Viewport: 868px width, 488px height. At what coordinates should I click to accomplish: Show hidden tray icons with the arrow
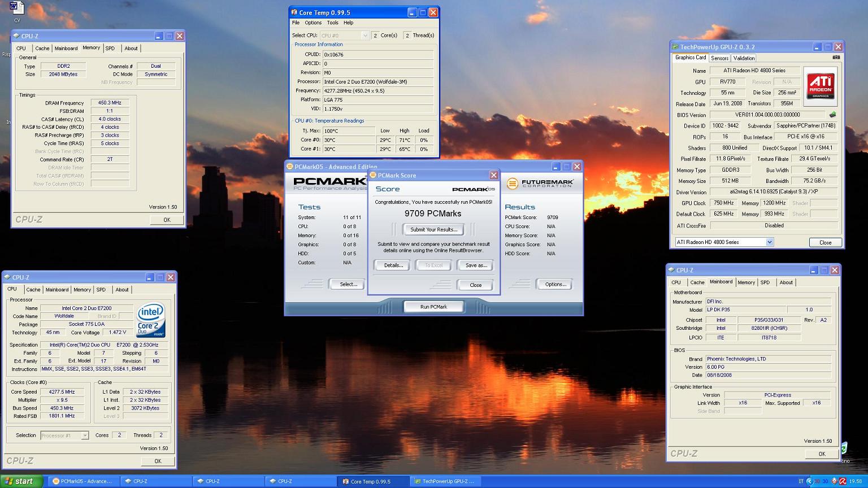coord(809,481)
